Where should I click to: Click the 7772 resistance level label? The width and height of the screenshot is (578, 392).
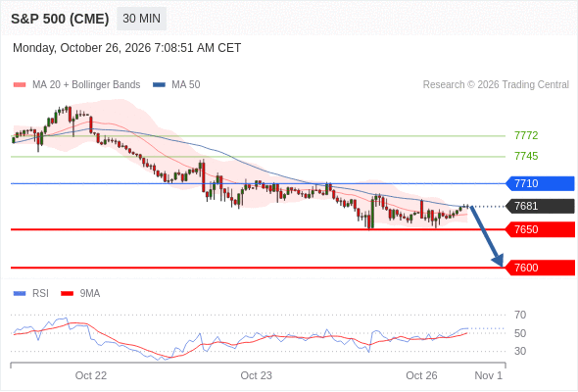click(526, 135)
